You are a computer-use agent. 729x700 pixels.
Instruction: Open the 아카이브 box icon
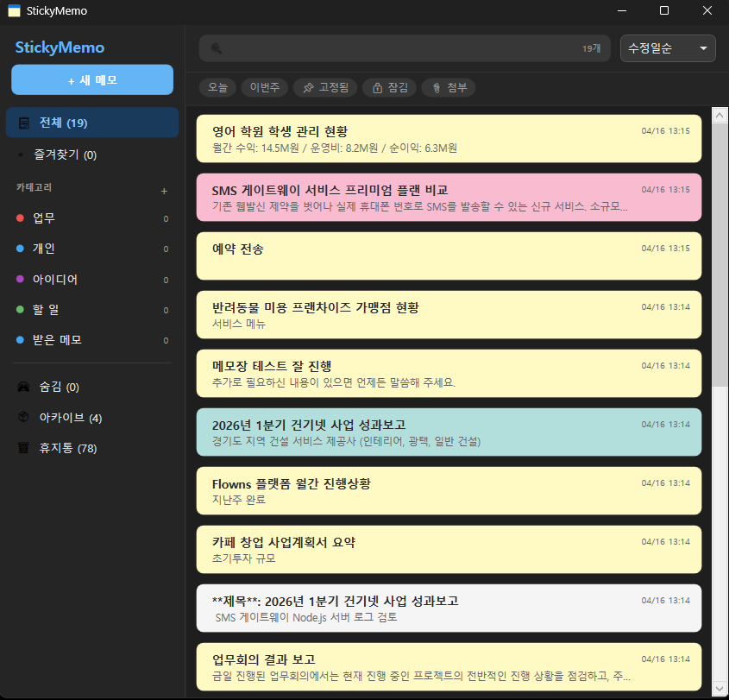23,418
